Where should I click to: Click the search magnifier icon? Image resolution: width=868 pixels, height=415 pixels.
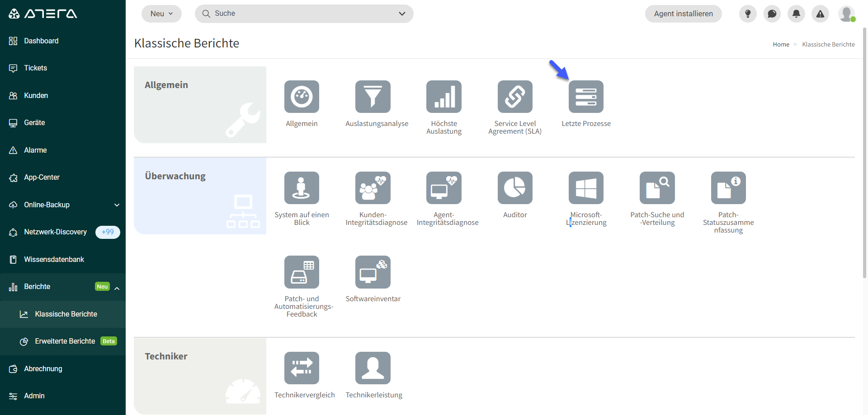tap(206, 14)
